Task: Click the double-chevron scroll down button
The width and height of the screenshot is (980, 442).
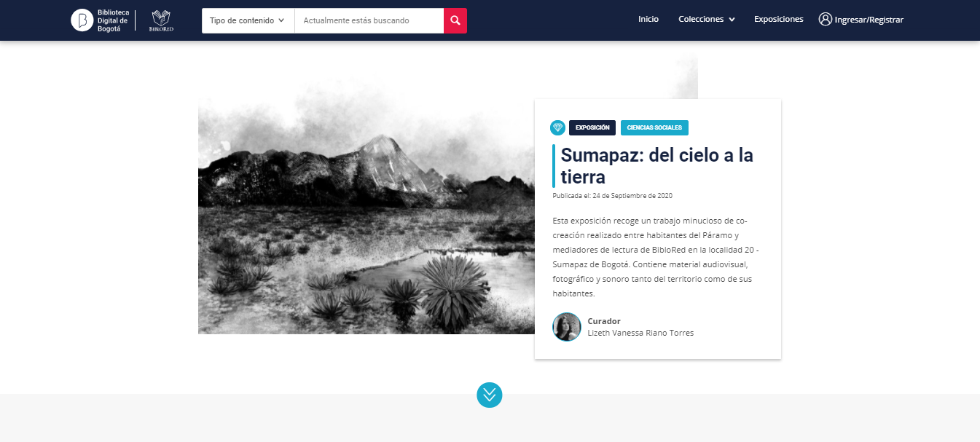Action: 490,395
